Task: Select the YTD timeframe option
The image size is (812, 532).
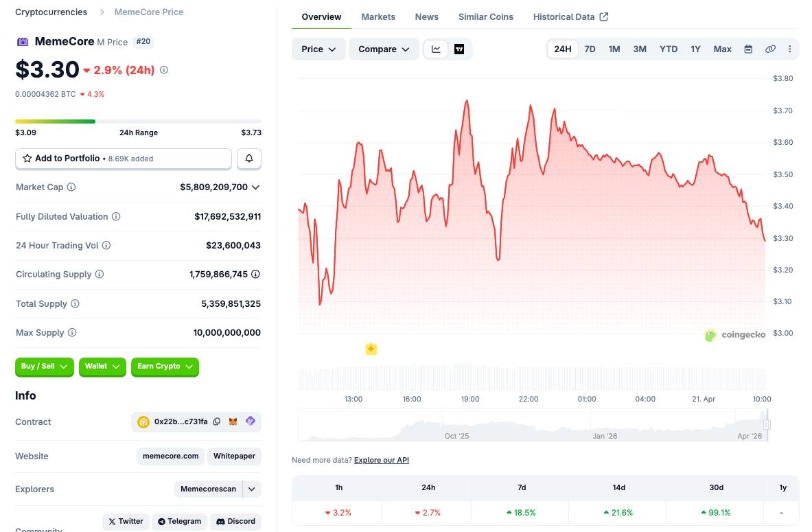Action: pyautogui.click(x=668, y=49)
